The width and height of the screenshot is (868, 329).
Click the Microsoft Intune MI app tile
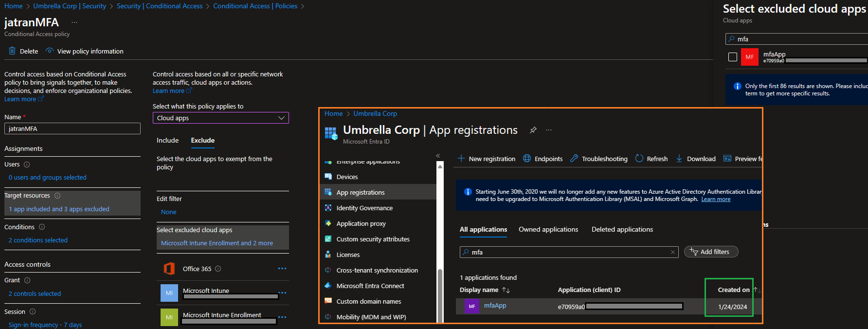tap(169, 293)
